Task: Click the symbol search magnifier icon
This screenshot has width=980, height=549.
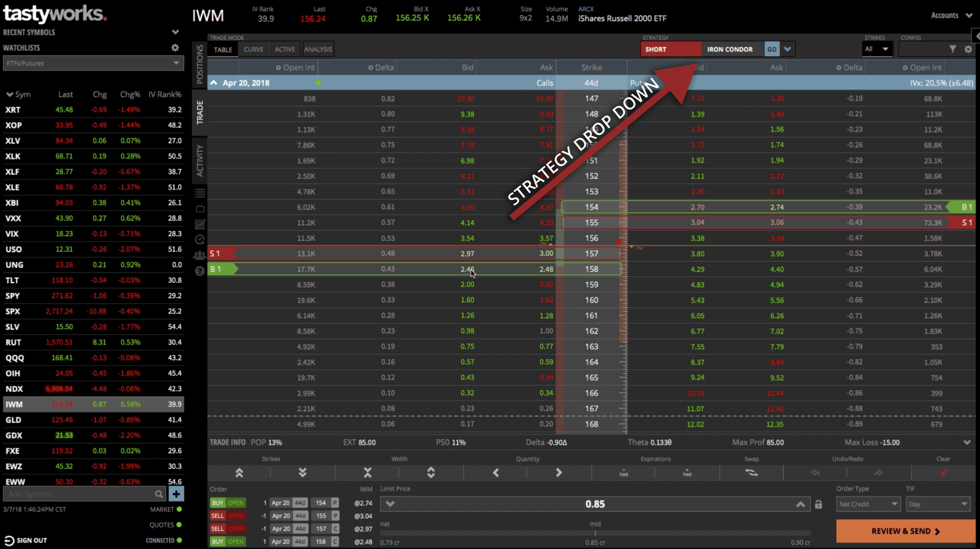Action: click(x=159, y=494)
